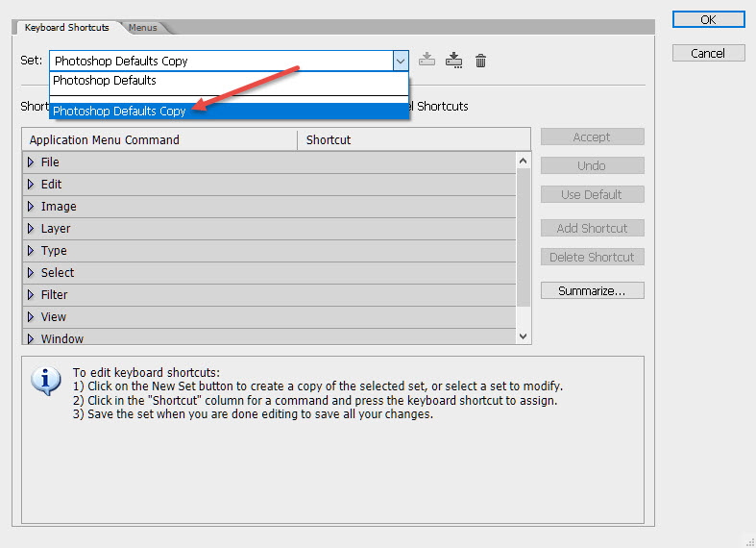Expand the Window command group
Image resolution: width=756 pixels, height=548 pixels.
pyautogui.click(x=31, y=338)
